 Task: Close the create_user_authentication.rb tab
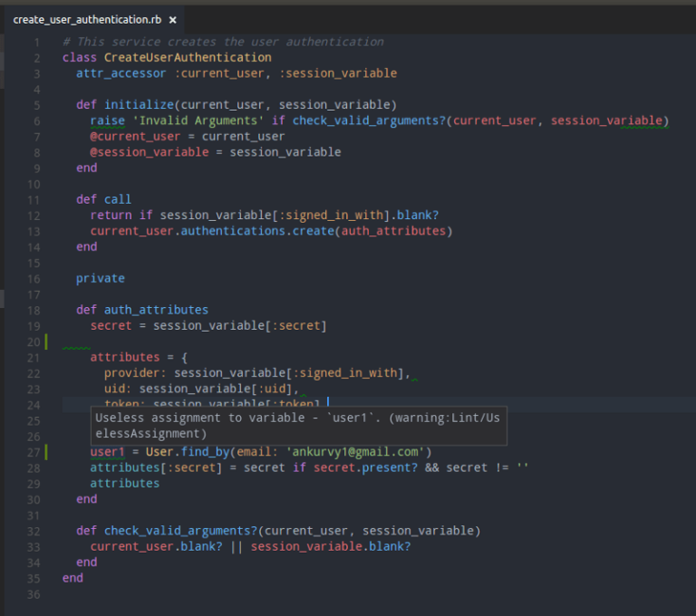point(173,19)
